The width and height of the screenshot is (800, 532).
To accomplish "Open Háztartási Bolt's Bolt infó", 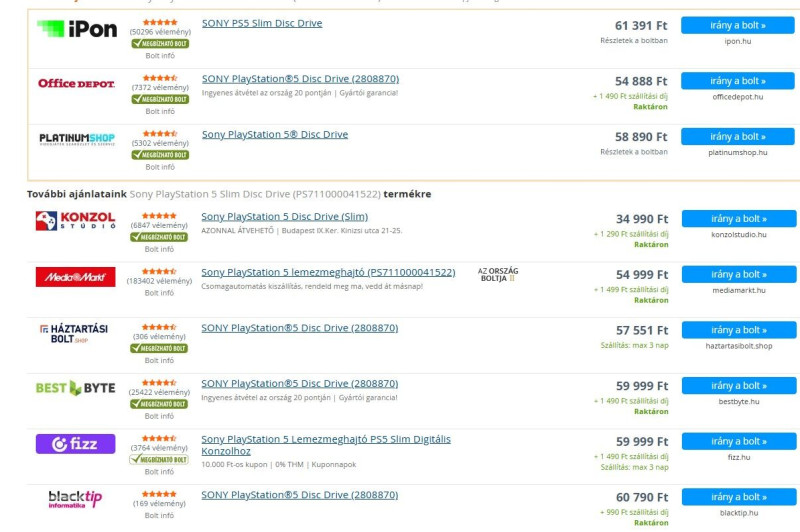I will 159,360.
